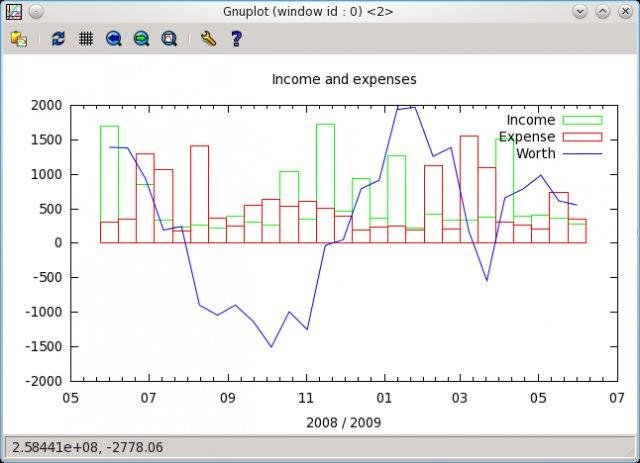Click the red Expense legend sample box
The image size is (640, 463).
click(582, 137)
